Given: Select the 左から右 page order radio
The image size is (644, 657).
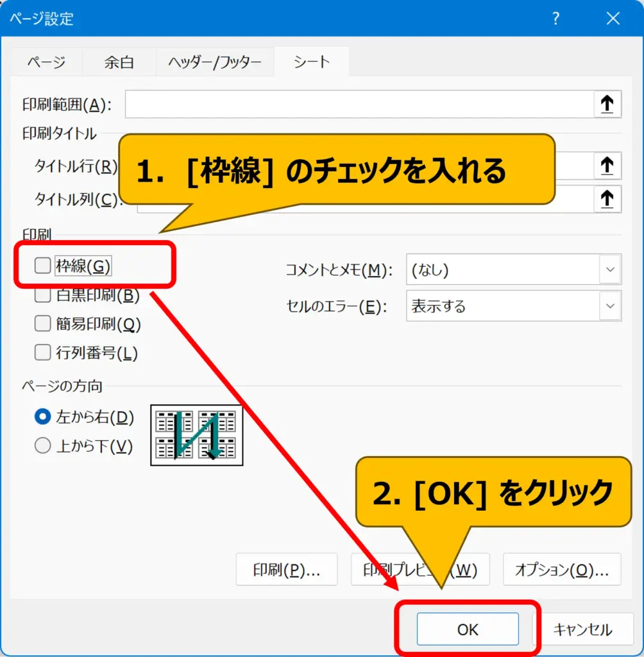Looking at the screenshot, I should 42,417.
